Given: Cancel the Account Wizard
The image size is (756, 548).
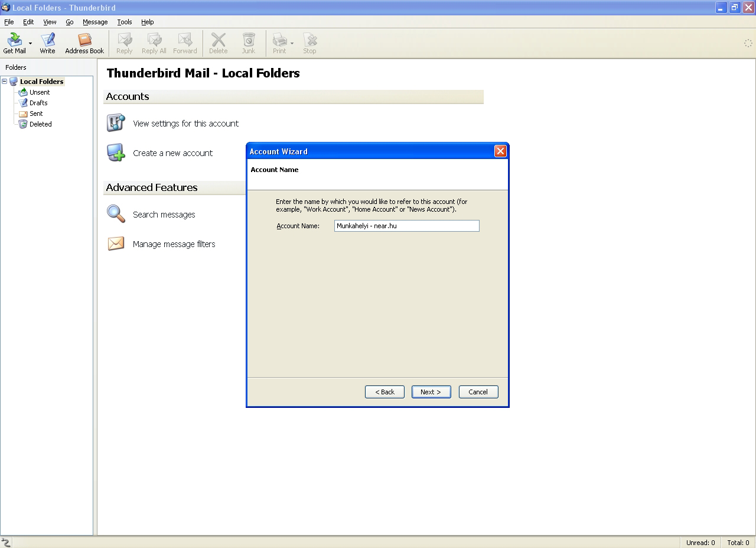Looking at the screenshot, I should click(x=478, y=392).
